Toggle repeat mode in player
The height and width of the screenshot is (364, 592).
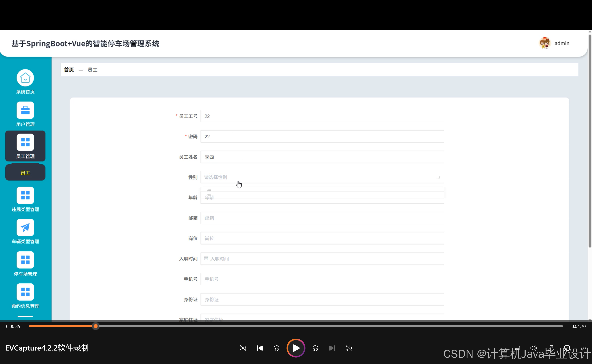point(349,348)
